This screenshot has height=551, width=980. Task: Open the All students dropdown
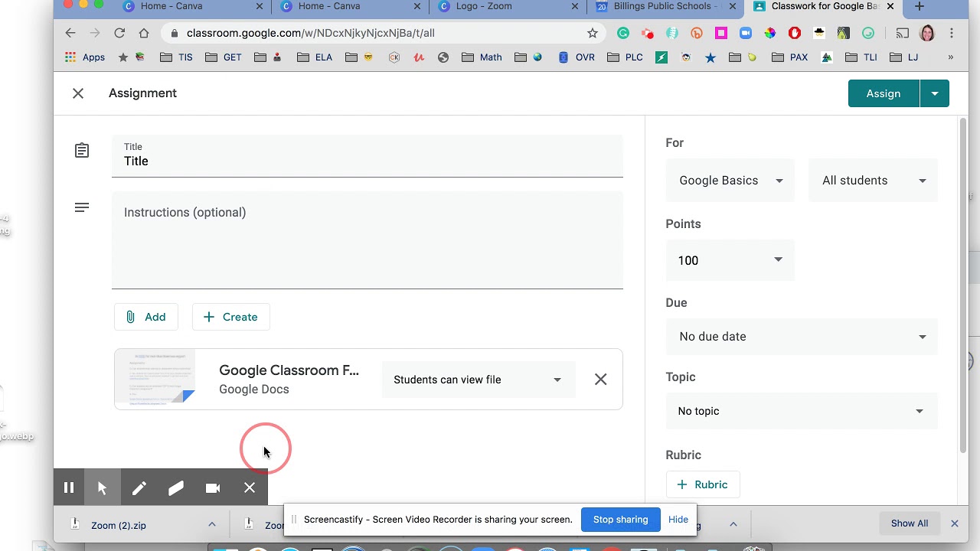[x=873, y=181]
